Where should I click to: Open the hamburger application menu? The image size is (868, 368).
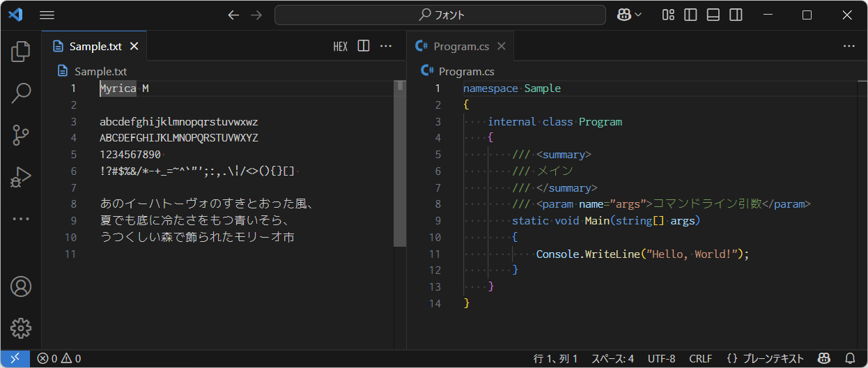[x=47, y=15]
